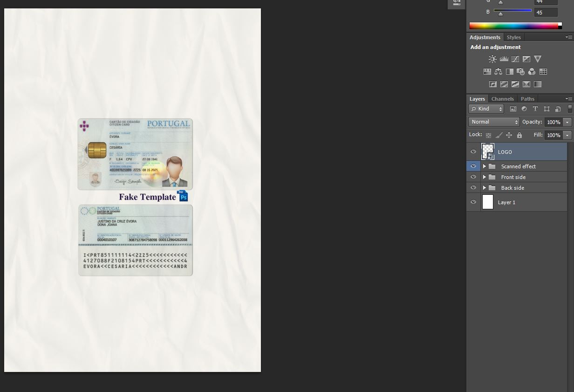This screenshot has height=392, width=574.
Task: Open the Layers panel menu
Action: click(x=569, y=98)
